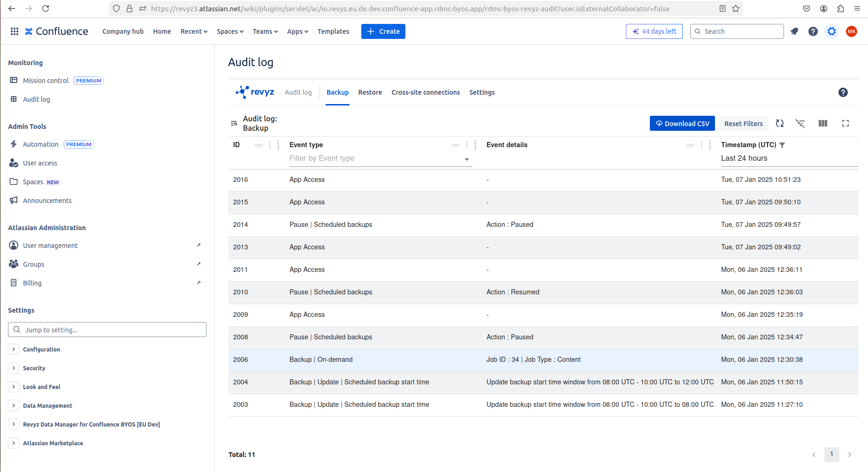
Task: Open User access in Admin Tools
Action: 40,163
